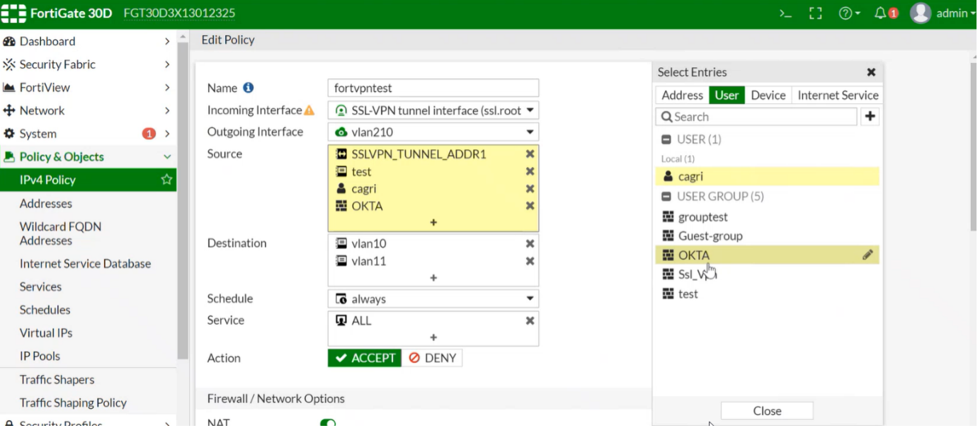This screenshot has height=428, width=980.
Task: Favorite IPv4 Policy with star icon
Action: 166,180
